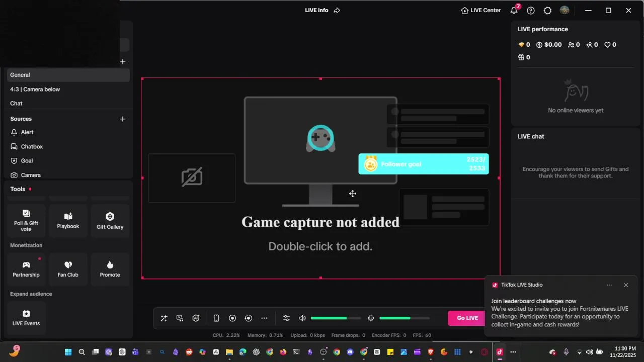Open notifications bell with 7 badge
The image size is (644, 362).
[x=514, y=10]
